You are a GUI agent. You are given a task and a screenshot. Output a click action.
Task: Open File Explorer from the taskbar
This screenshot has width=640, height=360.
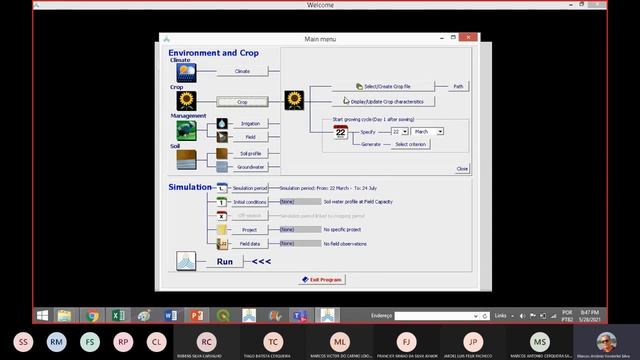click(64, 316)
